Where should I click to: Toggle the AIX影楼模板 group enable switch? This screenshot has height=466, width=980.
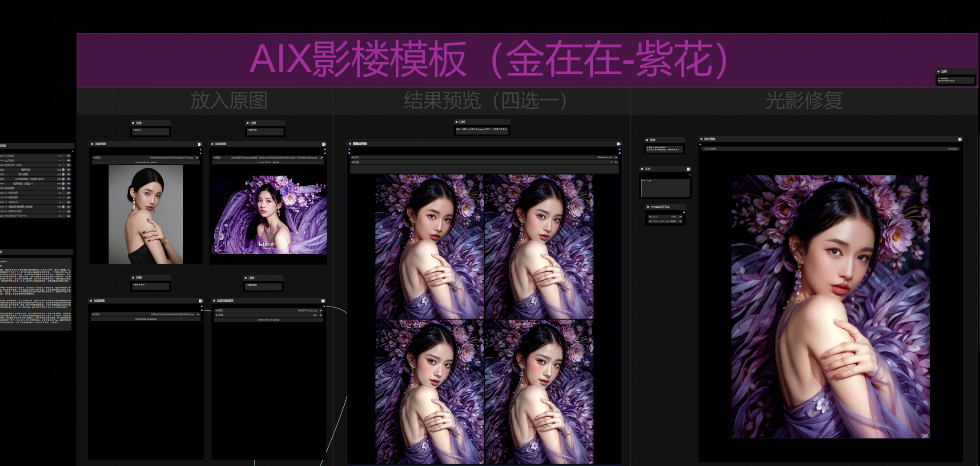click(x=63, y=179)
